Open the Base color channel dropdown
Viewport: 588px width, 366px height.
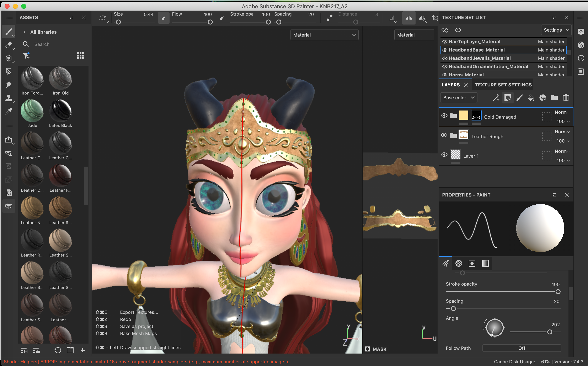pyautogui.click(x=459, y=98)
